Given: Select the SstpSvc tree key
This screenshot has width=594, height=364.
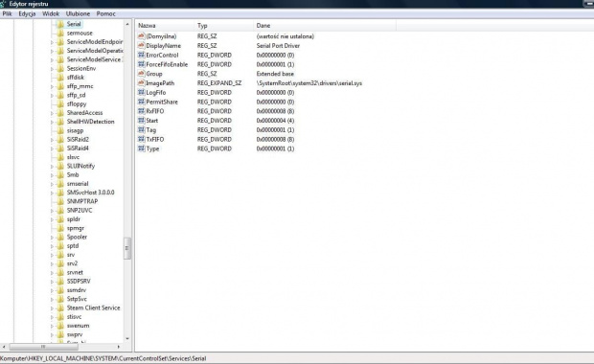Looking at the screenshot, I should 77,299.
